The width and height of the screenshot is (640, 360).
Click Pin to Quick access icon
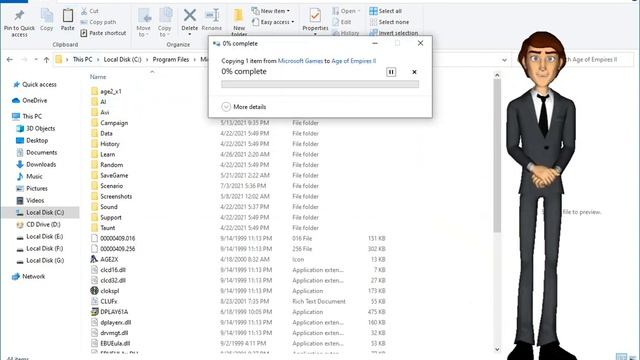[19, 16]
